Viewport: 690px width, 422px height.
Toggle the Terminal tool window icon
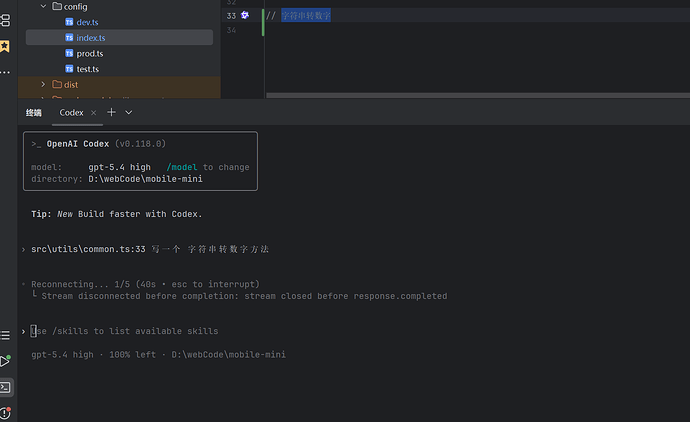[x=5, y=387]
